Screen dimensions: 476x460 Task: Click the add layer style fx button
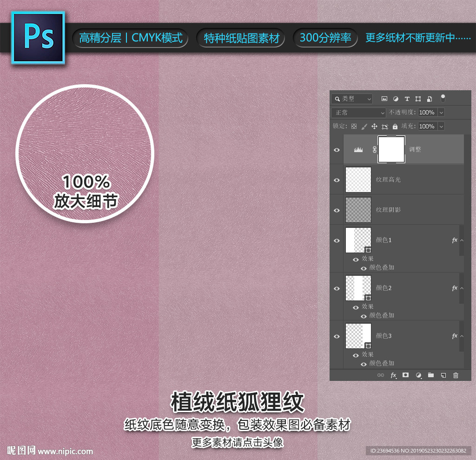(393, 375)
